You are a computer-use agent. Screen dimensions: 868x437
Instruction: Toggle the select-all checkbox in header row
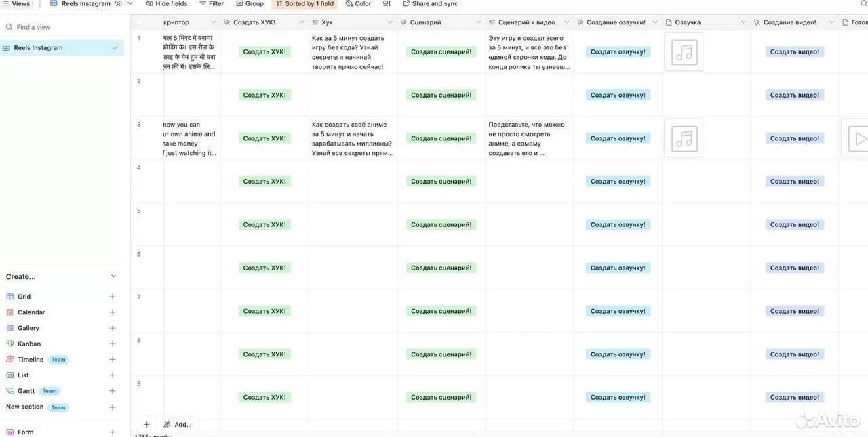[140, 22]
